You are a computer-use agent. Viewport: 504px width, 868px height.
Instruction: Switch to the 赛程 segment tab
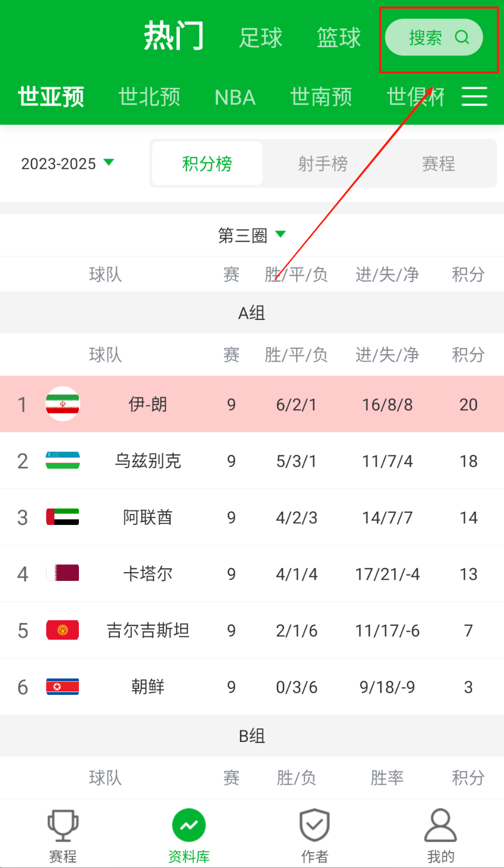point(438,163)
